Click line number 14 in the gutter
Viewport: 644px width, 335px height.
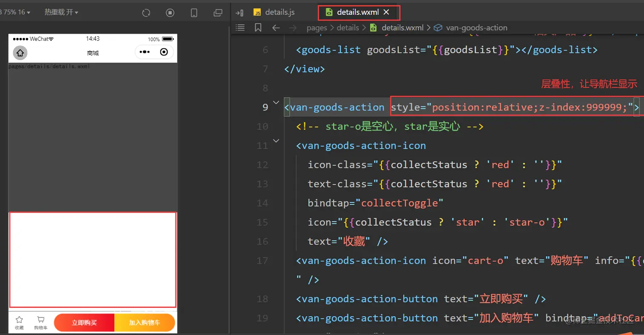(x=263, y=203)
